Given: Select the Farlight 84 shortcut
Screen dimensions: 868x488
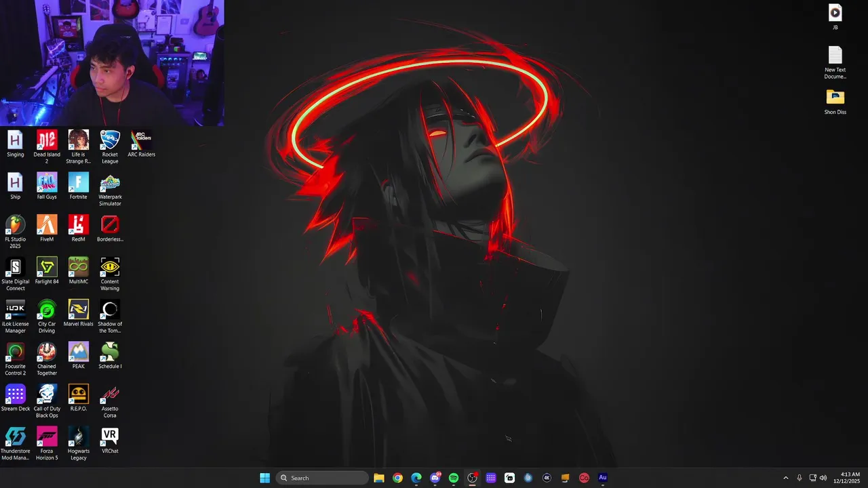Looking at the screenshot, I should [47, 271].
